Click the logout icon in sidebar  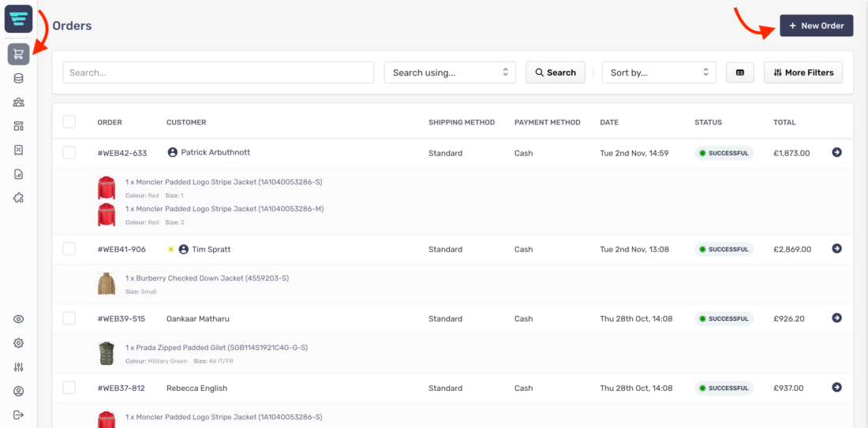coord(18,415)
